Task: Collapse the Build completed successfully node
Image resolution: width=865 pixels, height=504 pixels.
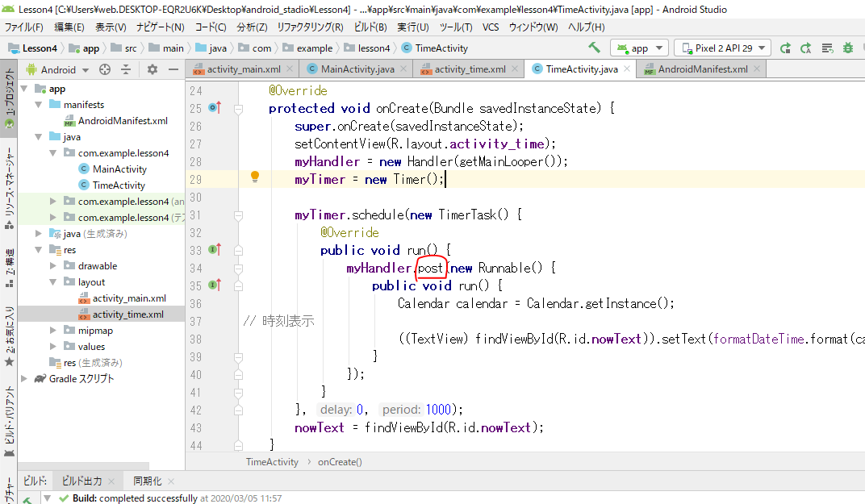Action: click(47, 498)
